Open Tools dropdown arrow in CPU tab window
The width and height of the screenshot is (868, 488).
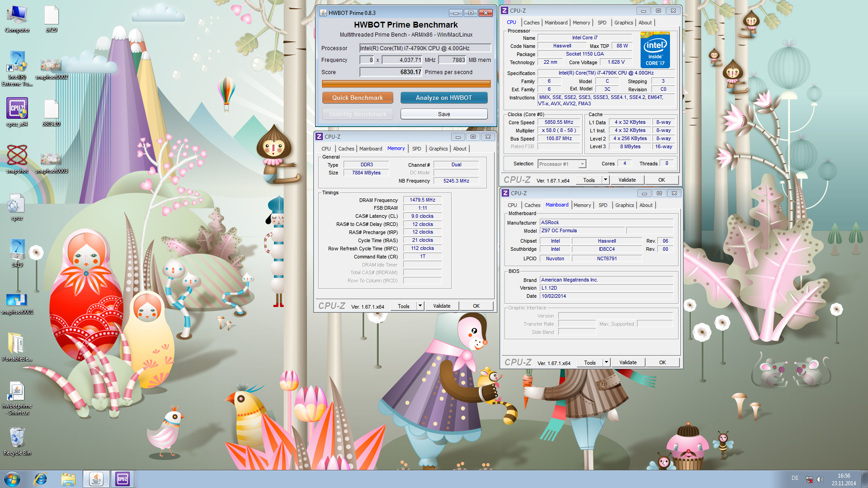click(605, 180)
